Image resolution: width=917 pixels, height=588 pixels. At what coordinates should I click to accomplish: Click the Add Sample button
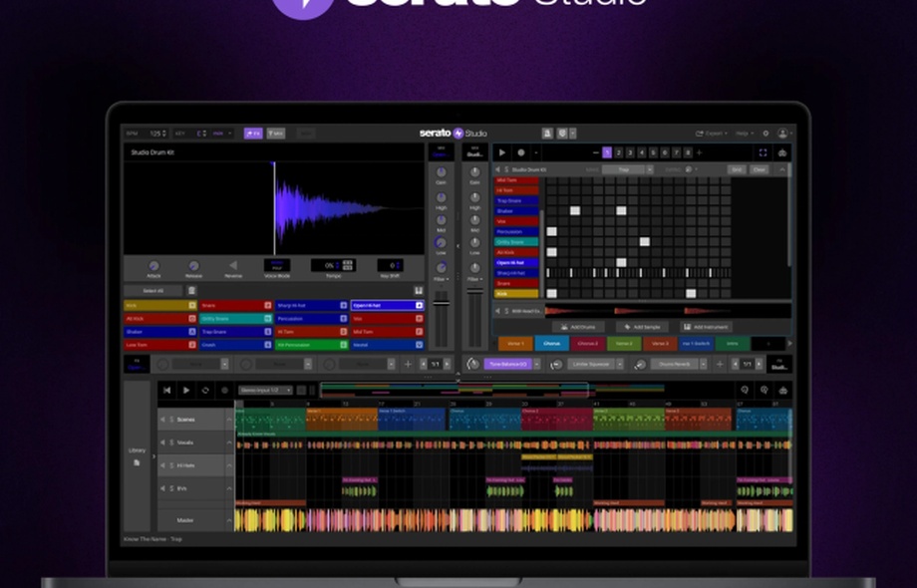click(x=641, y=325)
